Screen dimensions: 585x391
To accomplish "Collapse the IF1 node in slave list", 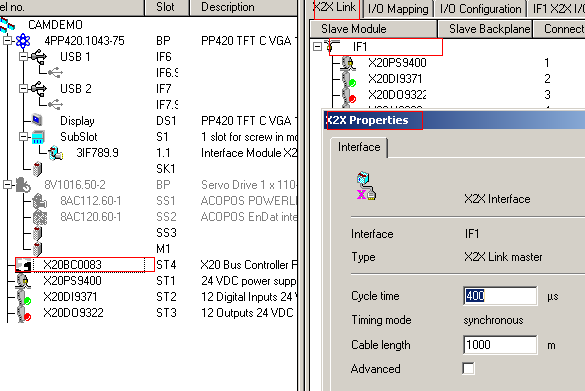I will [x=317, y=47].
